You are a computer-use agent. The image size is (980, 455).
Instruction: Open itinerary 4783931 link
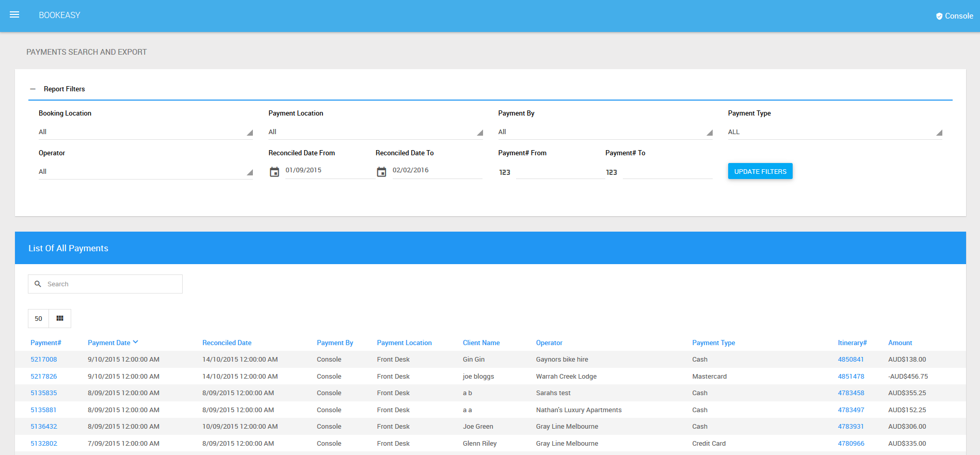tap(851, 427)
